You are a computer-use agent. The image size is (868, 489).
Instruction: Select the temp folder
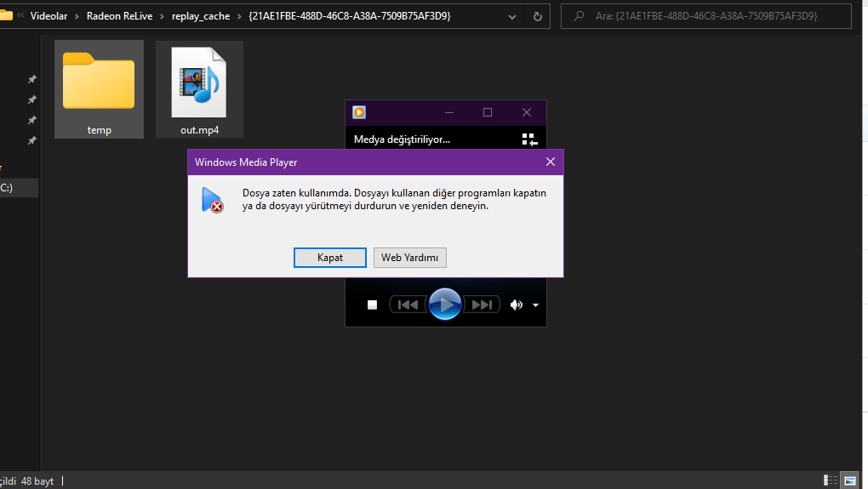99,89
